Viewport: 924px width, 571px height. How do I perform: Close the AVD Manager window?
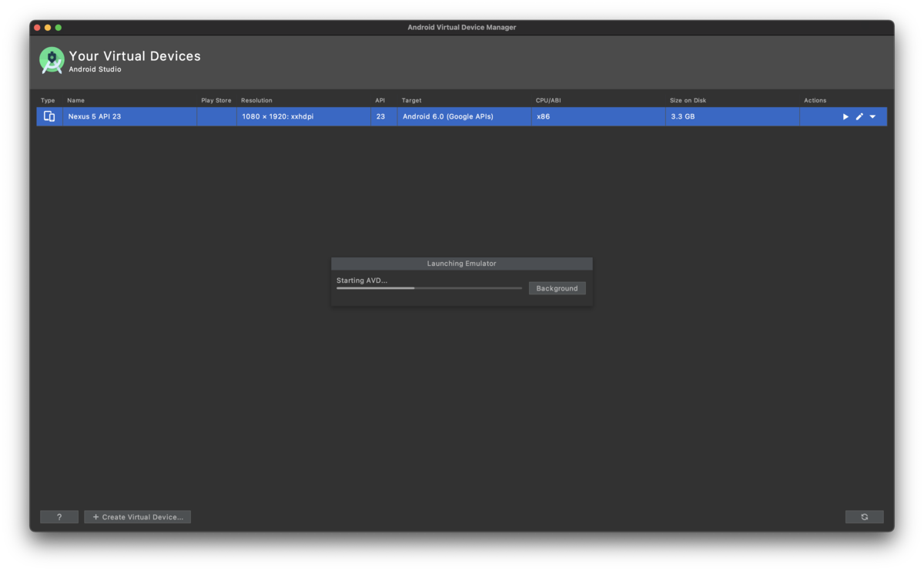(x=37, y=28)
